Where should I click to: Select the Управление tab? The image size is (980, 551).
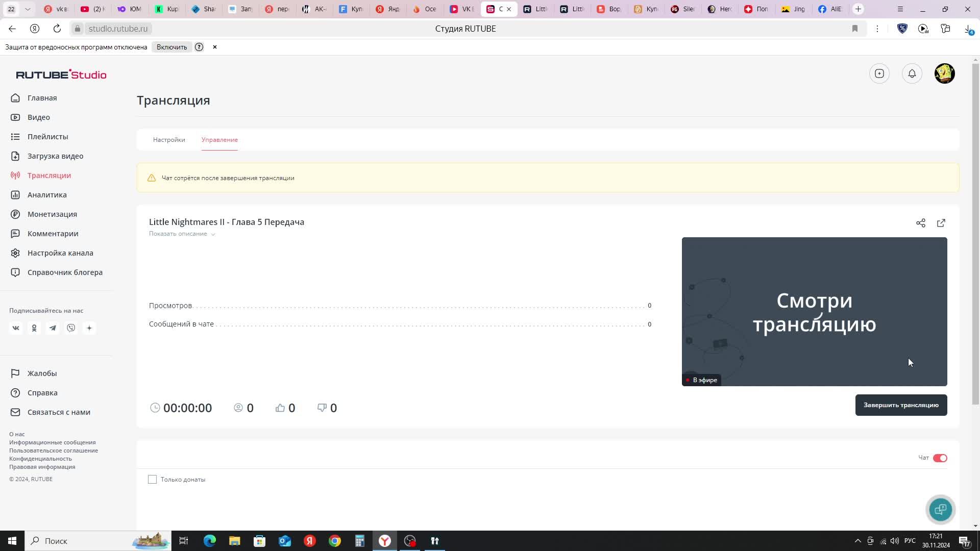pyautogui.click(x=219, y=139)
